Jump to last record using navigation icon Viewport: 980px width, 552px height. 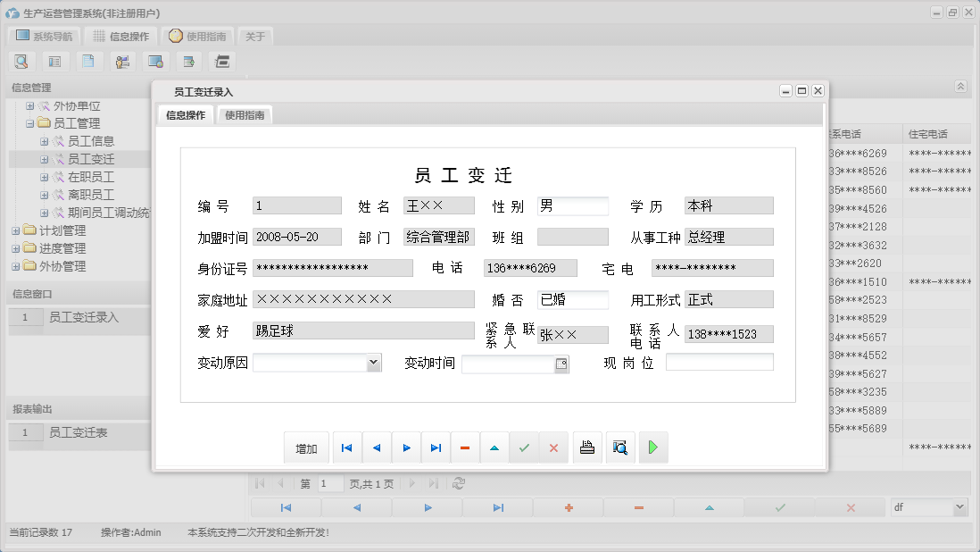pos(435,447)
